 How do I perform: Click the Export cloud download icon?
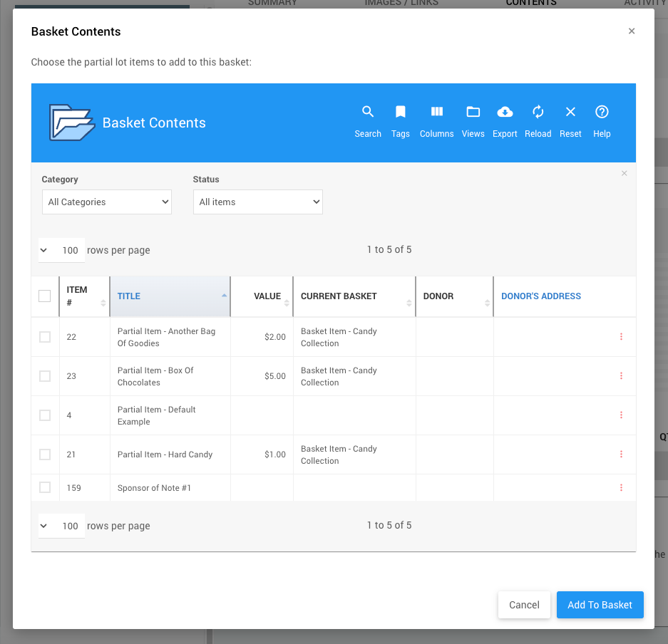(x=505, y=113)
